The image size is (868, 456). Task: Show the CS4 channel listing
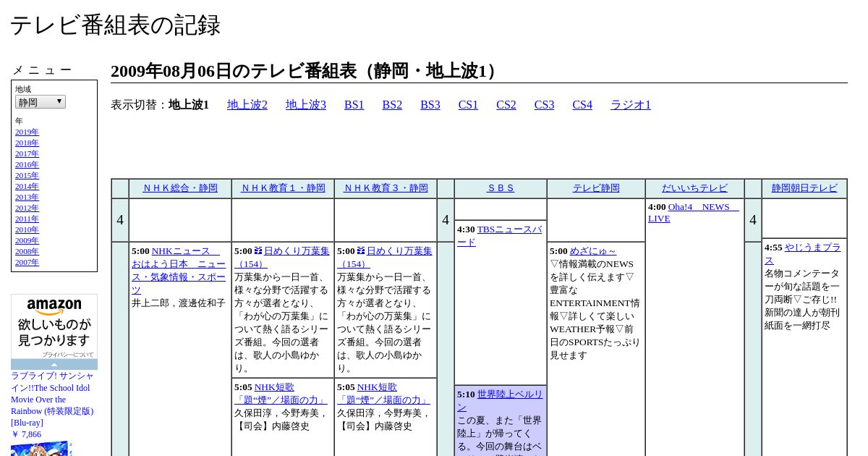[582, 105]
